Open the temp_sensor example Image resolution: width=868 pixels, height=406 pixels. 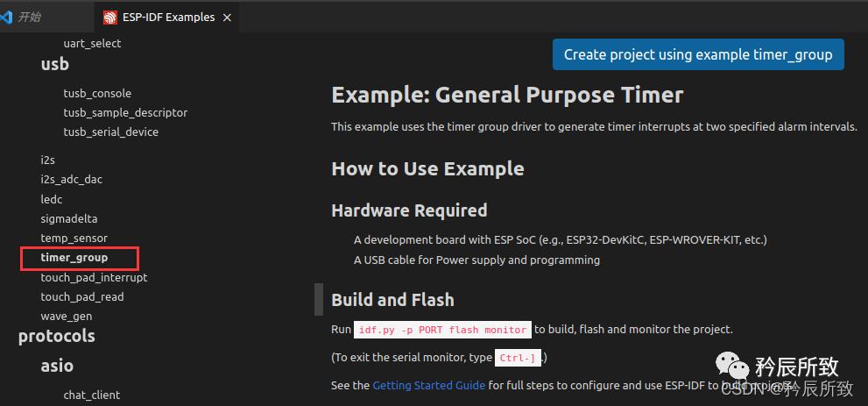[74, 238]
